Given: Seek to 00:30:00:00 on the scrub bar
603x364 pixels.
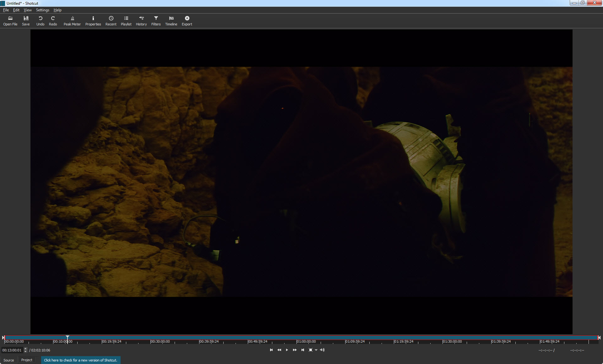Looking at the screenshot, I should pos(160,341).
